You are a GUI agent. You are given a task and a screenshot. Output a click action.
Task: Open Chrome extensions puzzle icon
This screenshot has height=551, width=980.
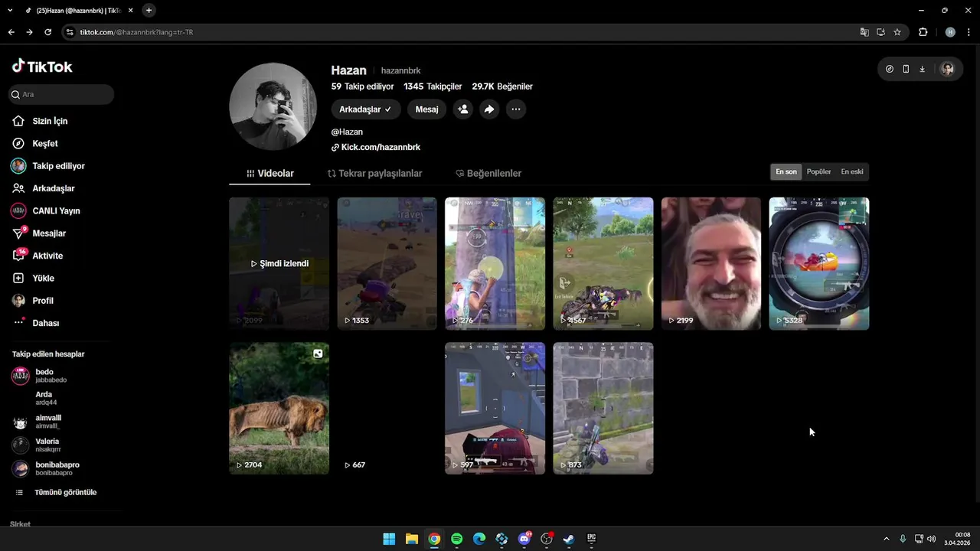click(923, 32)
